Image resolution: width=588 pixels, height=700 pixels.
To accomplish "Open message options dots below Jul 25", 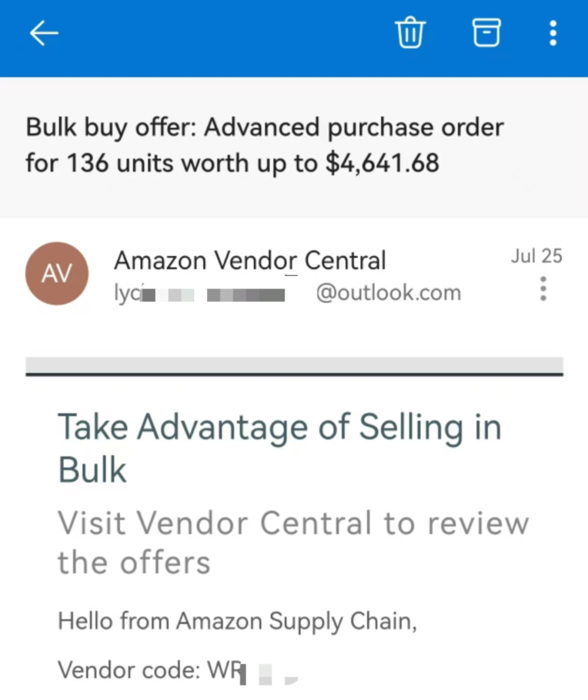I will pyautogui.click(x=543, y=288).
